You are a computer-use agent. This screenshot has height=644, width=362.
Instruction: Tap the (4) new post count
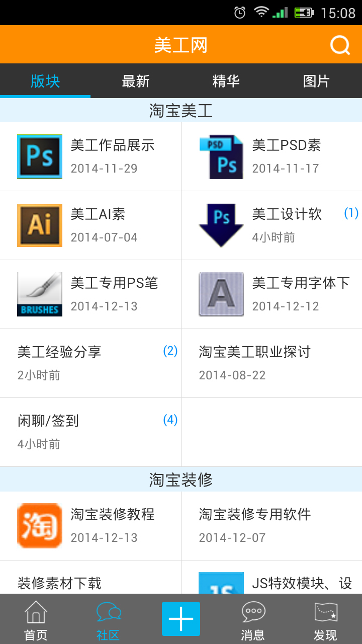170,420
